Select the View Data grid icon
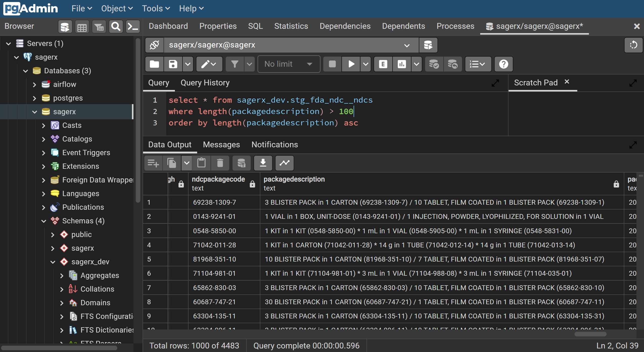644x352 pixels. tap(82, 26)
